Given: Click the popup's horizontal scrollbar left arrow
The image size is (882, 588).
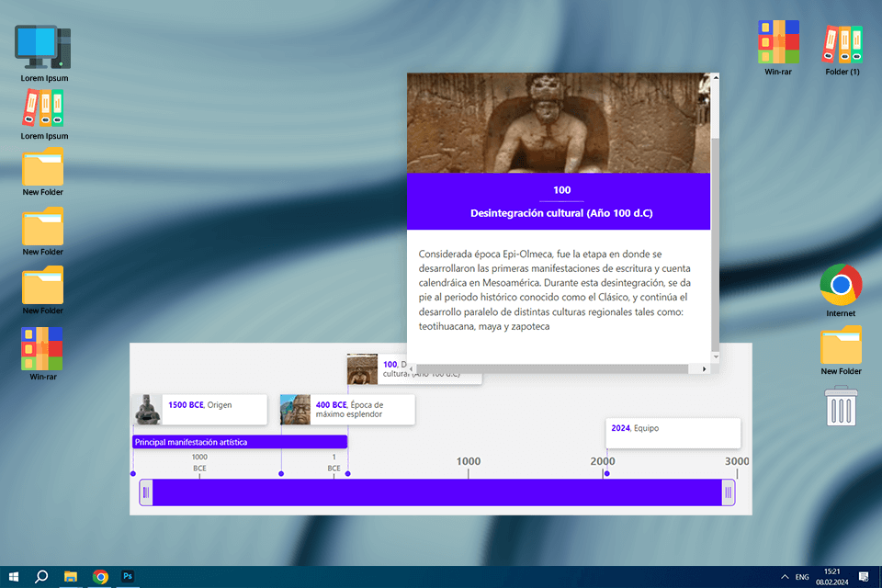Looking at the screenshot, I should [412, 369].
